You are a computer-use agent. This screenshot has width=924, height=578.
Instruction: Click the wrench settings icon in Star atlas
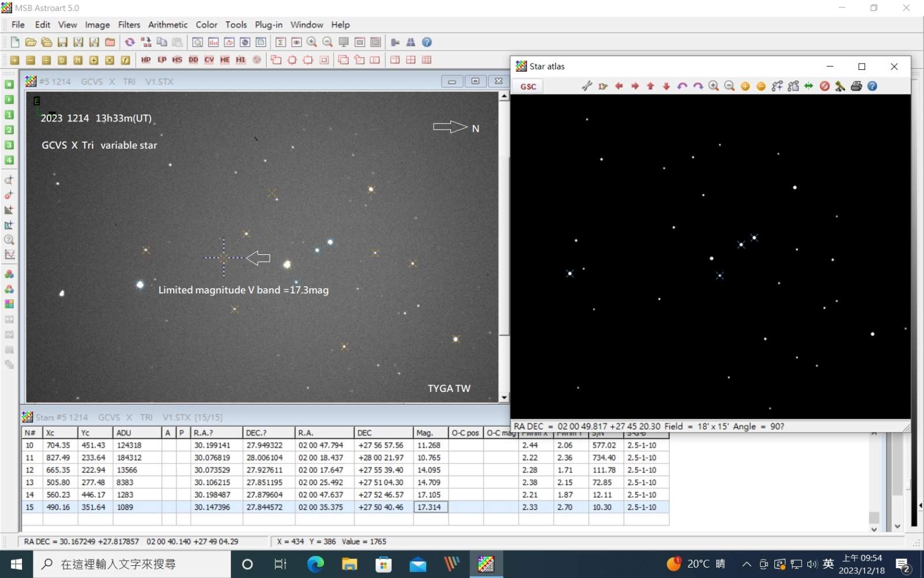(587, 86)
